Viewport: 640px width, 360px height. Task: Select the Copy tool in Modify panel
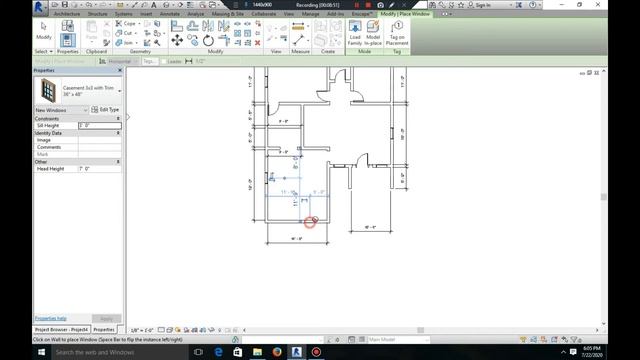[192, 40]
